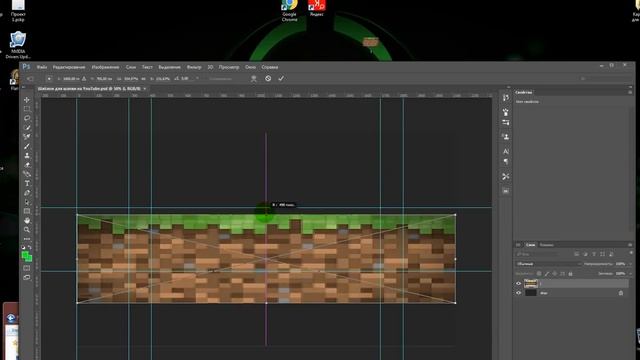Screen dimensions: 640x360
Task: Open the Character panel (A) icon
Action: (506, 151)
